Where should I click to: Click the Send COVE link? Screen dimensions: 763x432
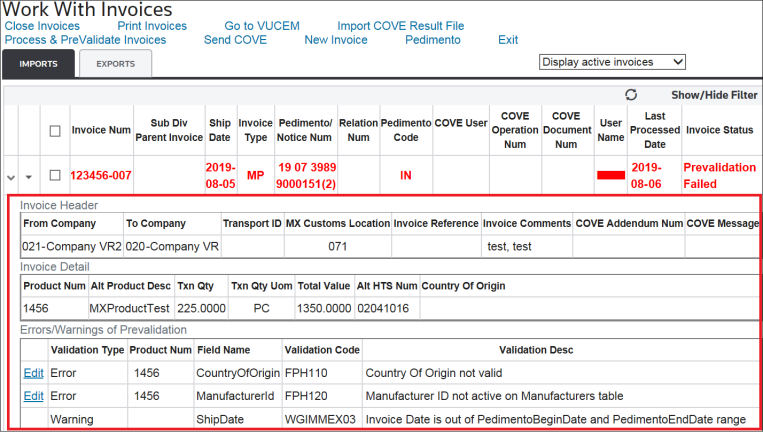235,40
